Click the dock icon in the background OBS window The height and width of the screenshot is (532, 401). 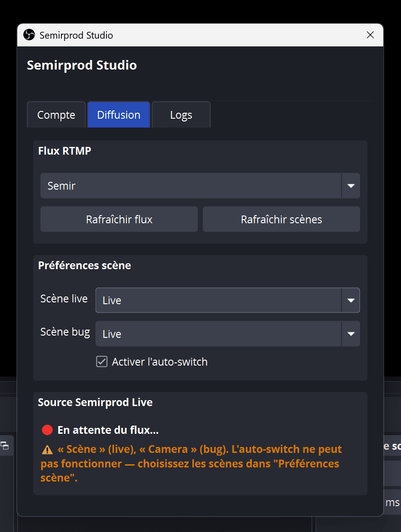point(5,446)
